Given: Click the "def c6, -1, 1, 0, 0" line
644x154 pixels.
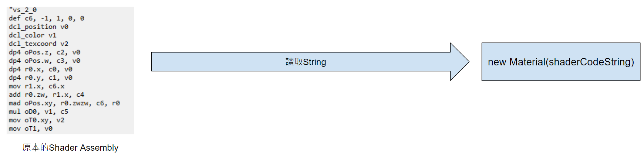Looking at the screenshot, I should tap(47, 18).
